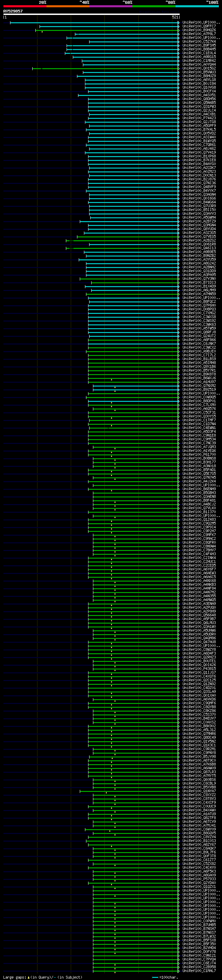222x980 pixels.
Task: Select the UniRef100_B7K4L5 label
Action: tap(199, 129)
